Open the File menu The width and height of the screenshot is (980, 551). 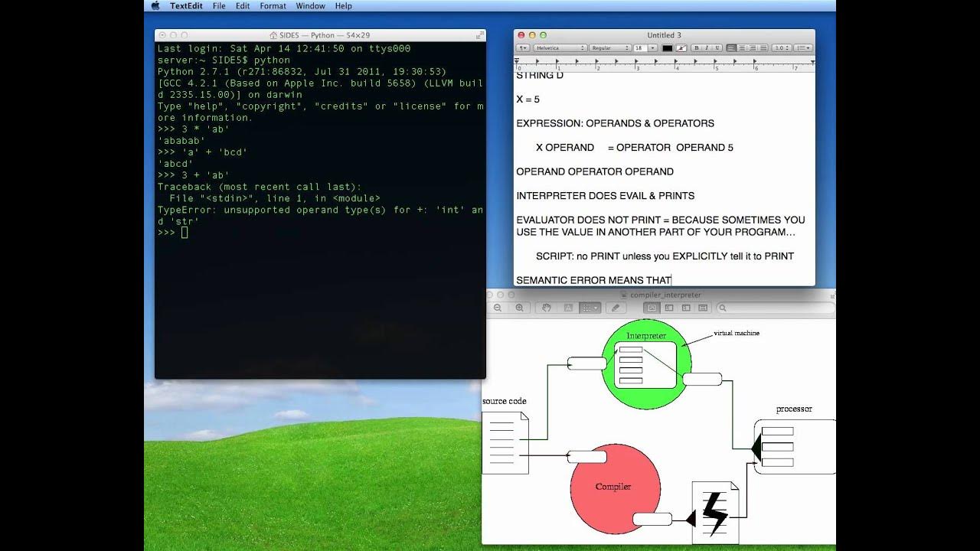click(219, 5)
